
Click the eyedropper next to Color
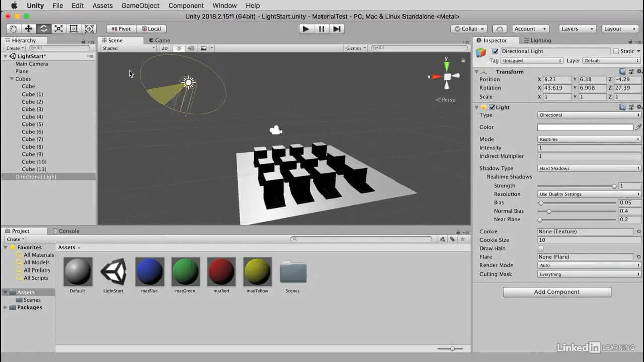639,127
